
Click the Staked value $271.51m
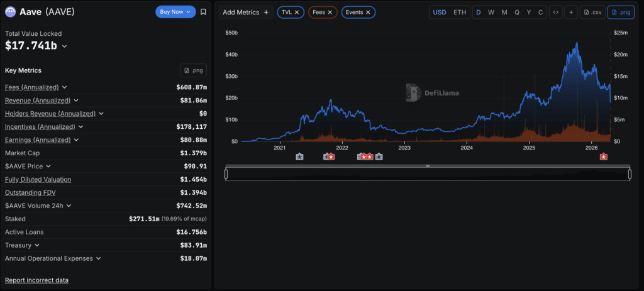[144, 219]
